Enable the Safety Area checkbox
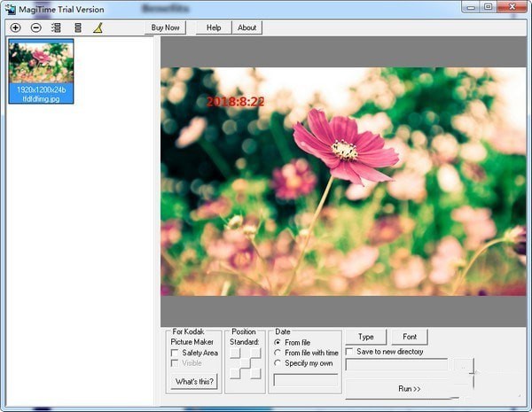The image size is (532, 412). [175, 353]
